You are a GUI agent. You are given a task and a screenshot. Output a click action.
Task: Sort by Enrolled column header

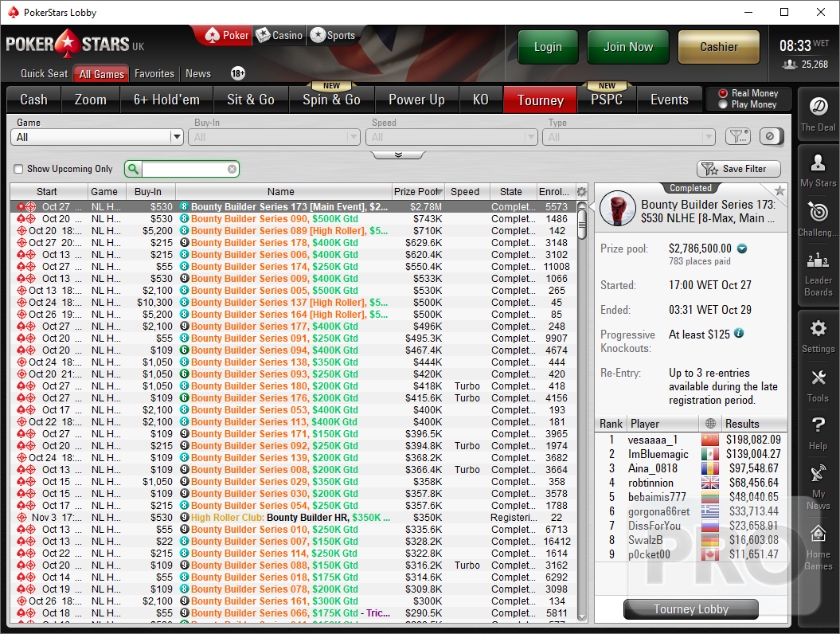pyautogui.click(x=554, y=191)
